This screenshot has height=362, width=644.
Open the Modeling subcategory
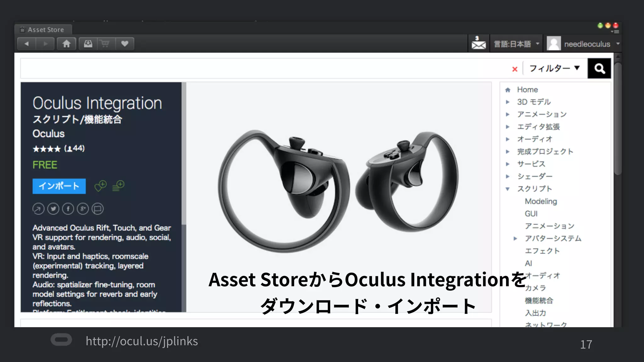click(541, 201)
